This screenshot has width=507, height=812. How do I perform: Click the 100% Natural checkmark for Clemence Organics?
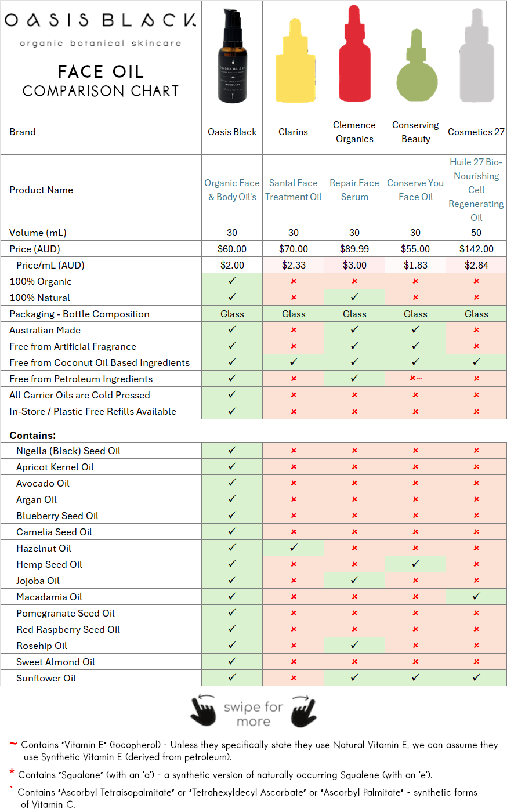[x=354, y=297]
